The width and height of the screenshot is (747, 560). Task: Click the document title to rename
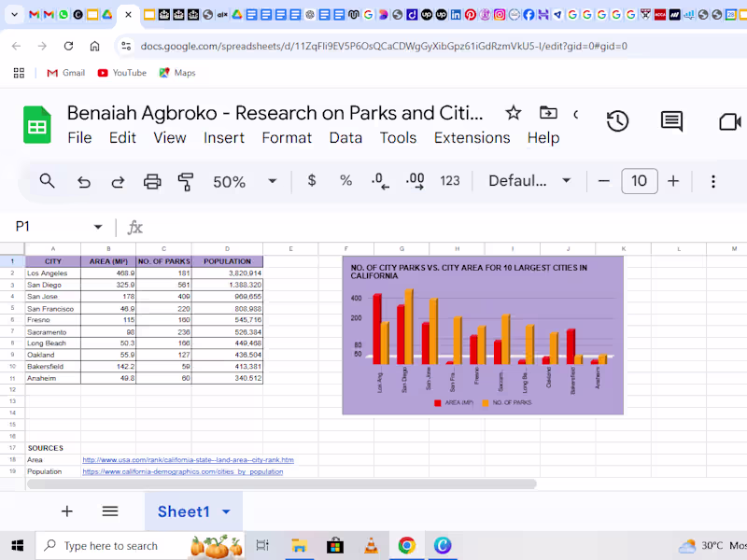(x=275, y=113)
